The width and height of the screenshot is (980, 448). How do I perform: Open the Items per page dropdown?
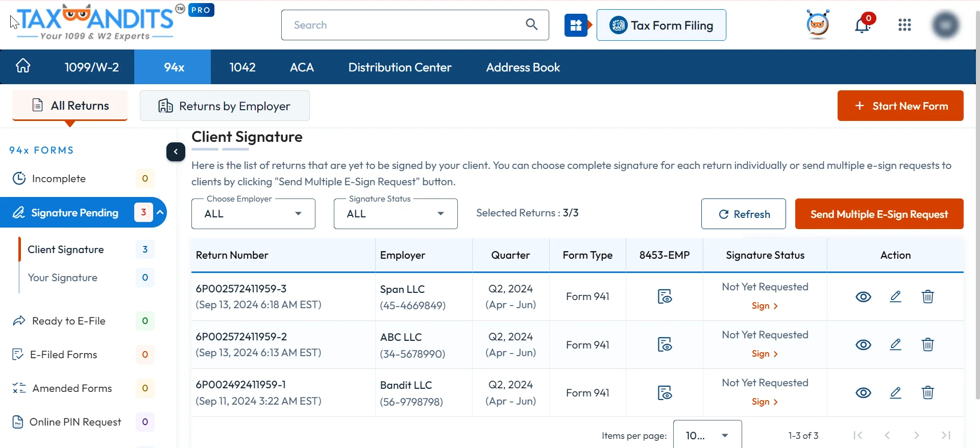tap(707, 435)
